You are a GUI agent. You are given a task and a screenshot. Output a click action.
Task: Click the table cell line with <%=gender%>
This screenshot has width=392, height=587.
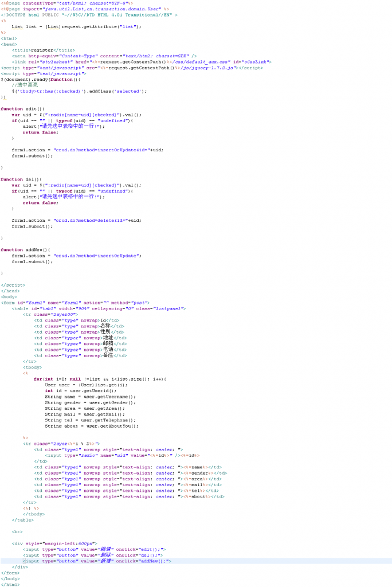click(x=131, y=473)
